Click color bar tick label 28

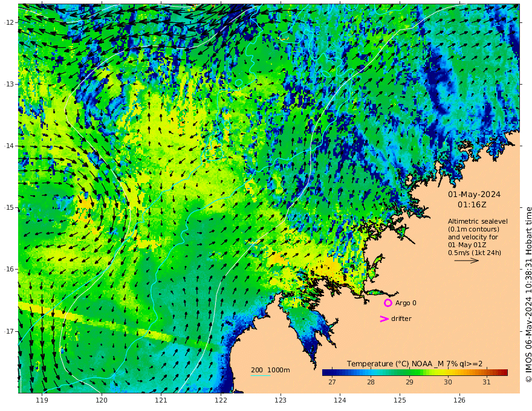(x=371, y=382)
